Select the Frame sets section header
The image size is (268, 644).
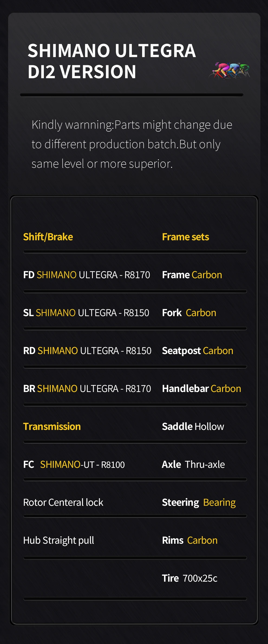point(185,237)
